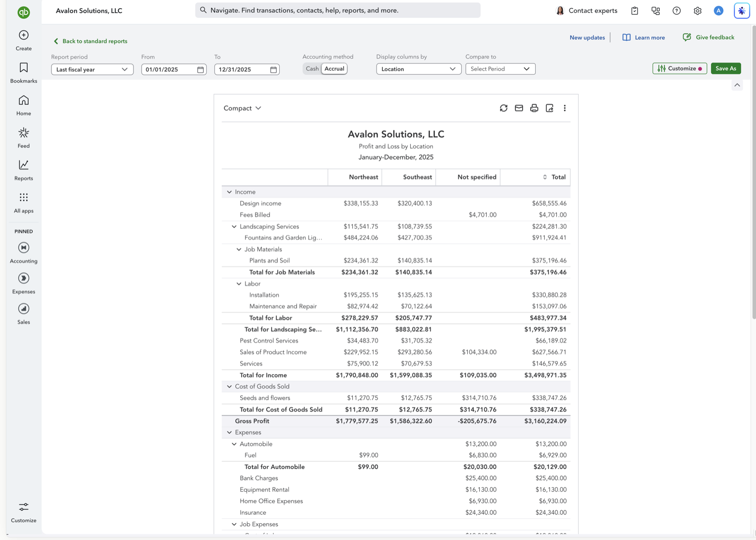Open pinned Expenses item
The image size is (756, 540).
click(x=24, y=283)
